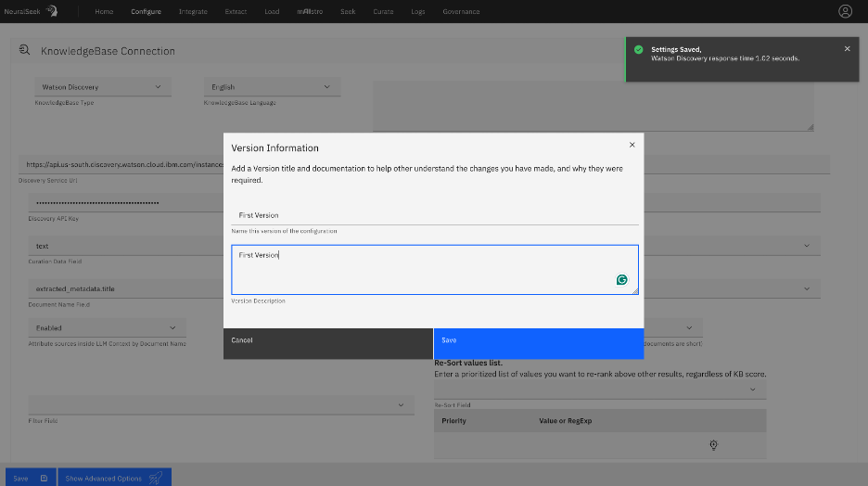Click Cancel in the Version Information dialog

click(x=328, y=344)
